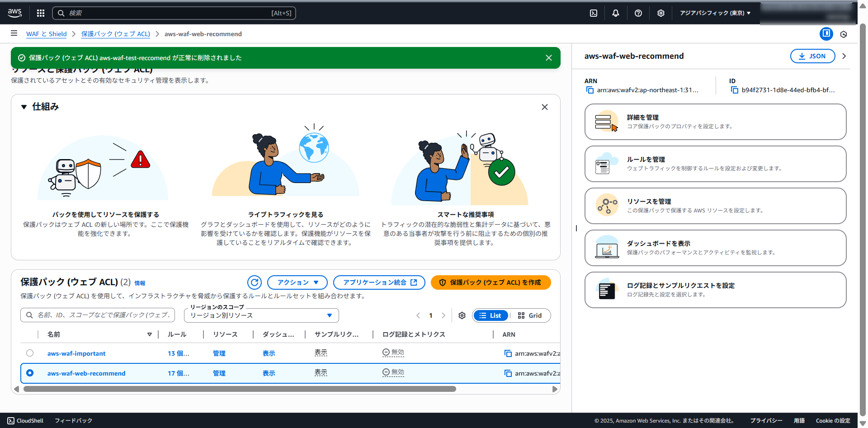The image size is (868, 428).
Task: Click 保護パック (ウェブ ACL) を作成 button
Action: click(x=491, y=282)
